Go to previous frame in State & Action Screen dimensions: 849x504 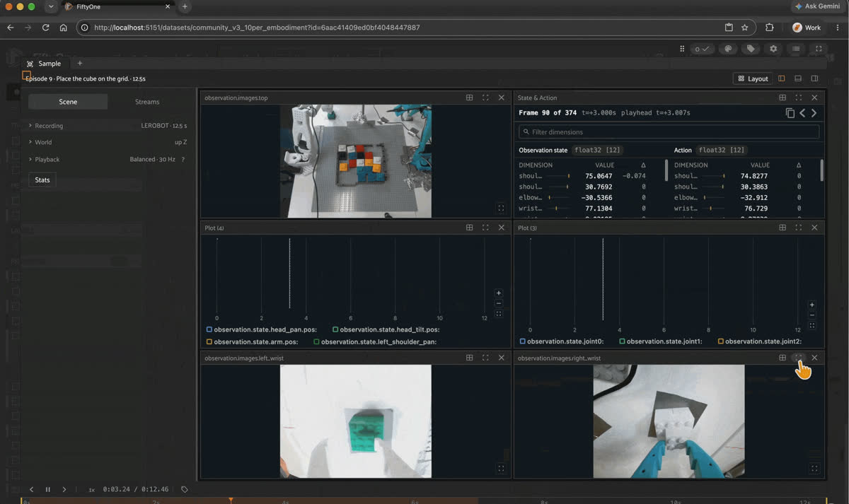(x=802, y=113)
